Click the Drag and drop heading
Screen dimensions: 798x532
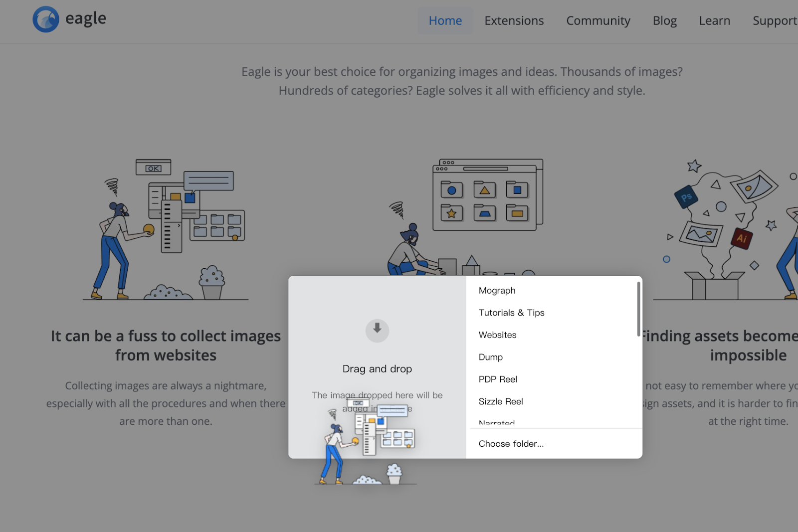(377, 369)
